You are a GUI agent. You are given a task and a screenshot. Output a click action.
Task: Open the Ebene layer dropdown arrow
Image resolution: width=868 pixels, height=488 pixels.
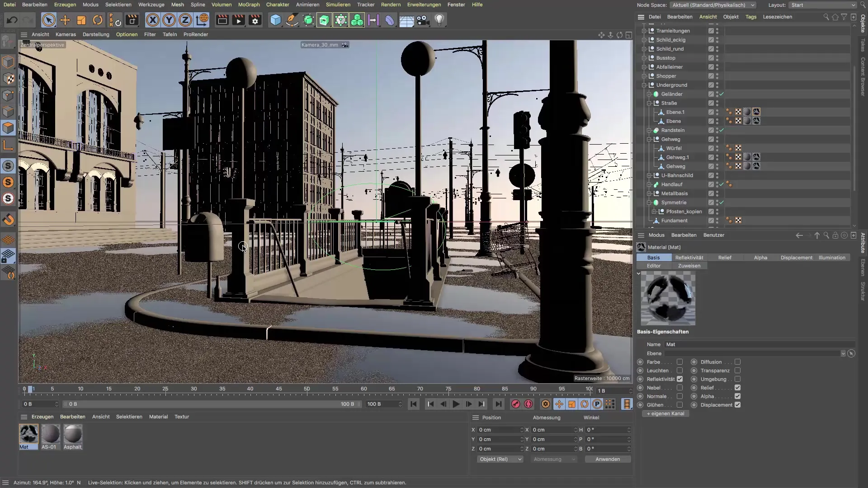coord(843,354)
